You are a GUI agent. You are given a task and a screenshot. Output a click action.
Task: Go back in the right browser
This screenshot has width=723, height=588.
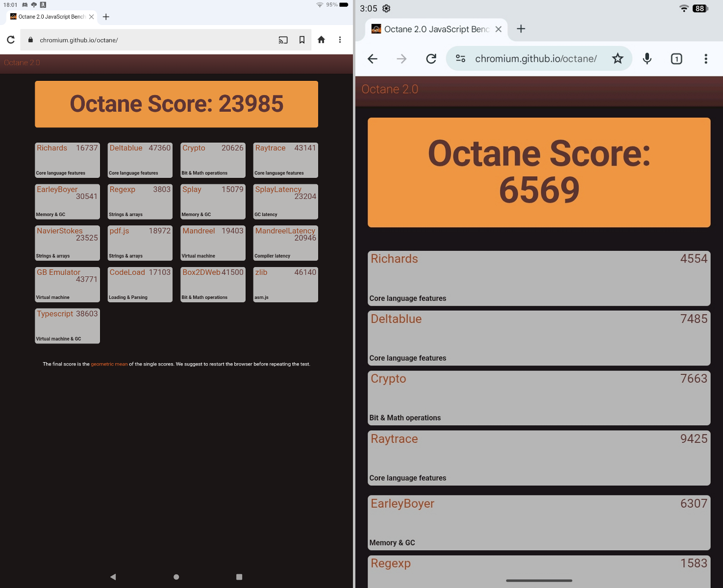click(x=373, y=59)
